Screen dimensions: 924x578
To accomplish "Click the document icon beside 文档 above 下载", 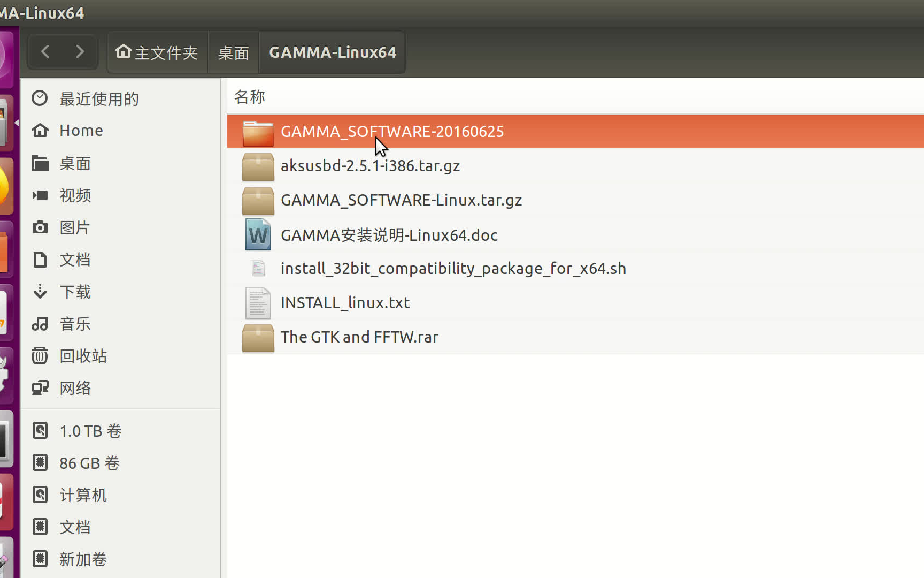I will tap(40, 260).
